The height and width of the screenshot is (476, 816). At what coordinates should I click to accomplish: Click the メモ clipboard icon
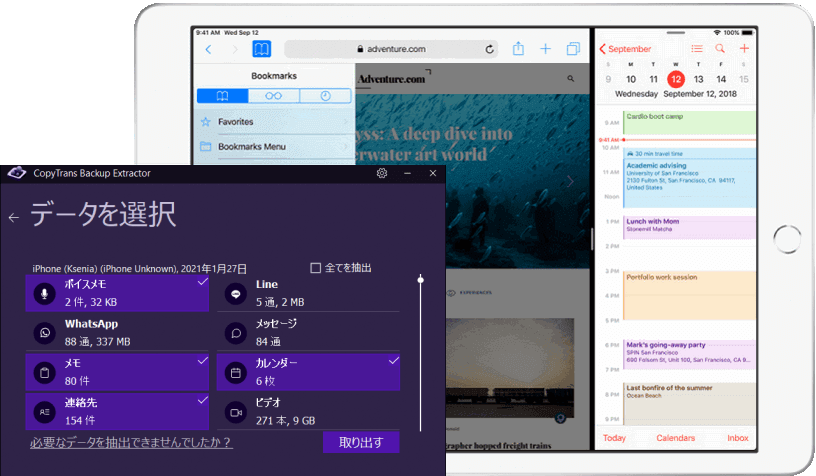[x=45, y=372]
